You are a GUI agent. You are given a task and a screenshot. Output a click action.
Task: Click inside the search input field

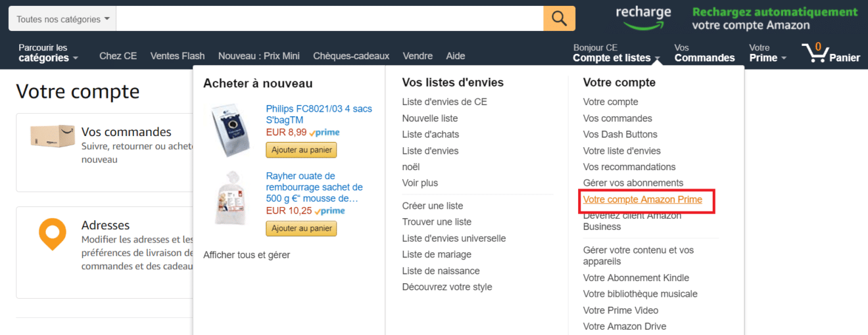329,18
